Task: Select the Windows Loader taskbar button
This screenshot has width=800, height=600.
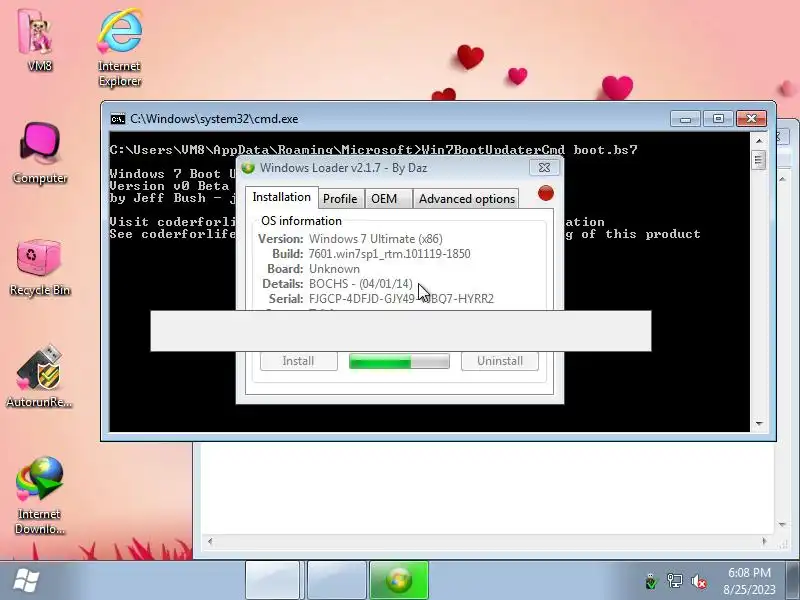Action: [x=399, y=580]
